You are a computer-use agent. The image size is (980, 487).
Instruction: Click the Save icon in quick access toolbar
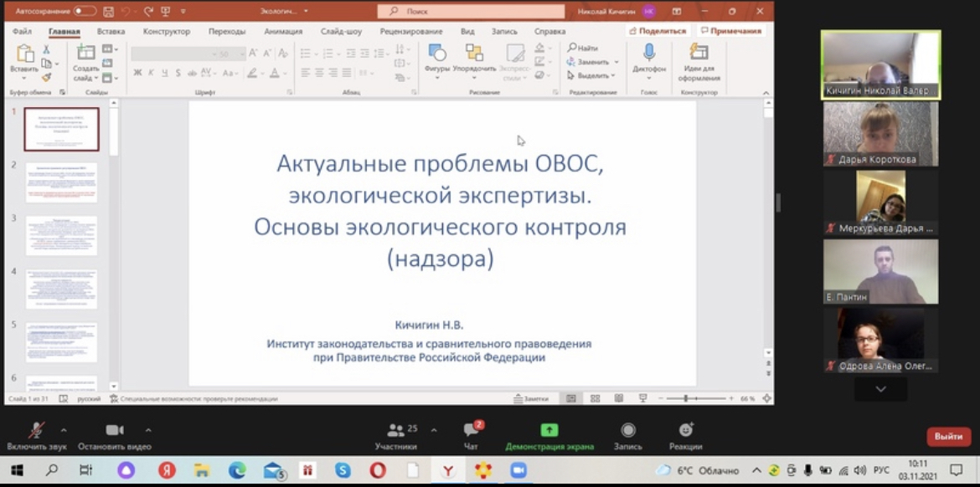tap(109, 11)
